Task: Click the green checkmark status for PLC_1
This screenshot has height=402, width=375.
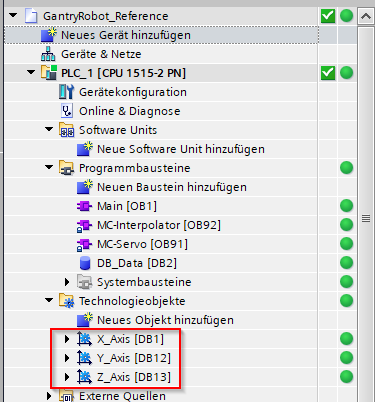Action: click(328, 73)
